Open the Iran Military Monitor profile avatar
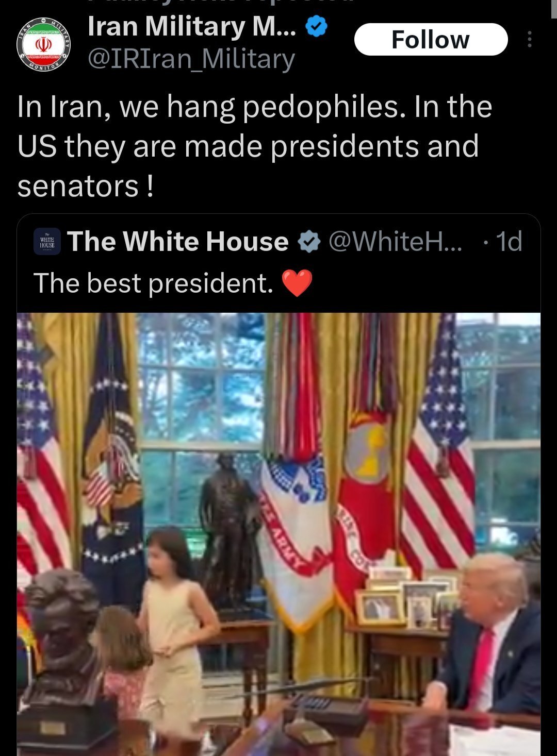The height and width of the screenshot is (756, 557). click(43, 44)
